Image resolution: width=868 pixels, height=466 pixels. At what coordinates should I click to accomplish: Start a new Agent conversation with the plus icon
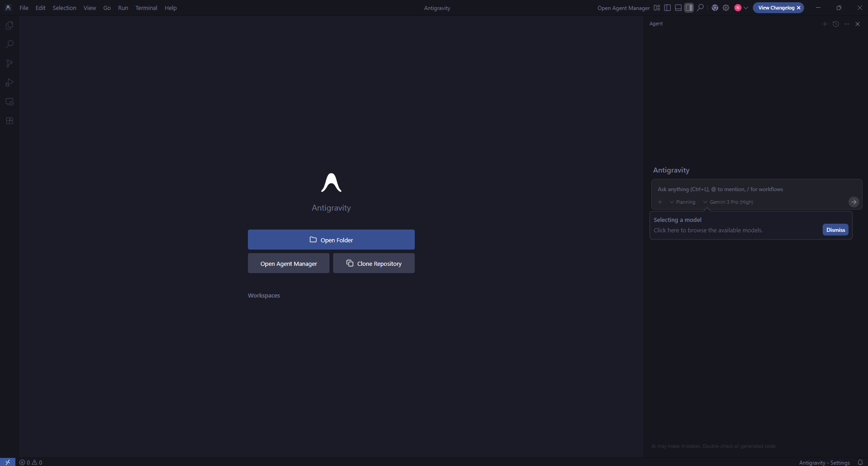coord(824,24)
